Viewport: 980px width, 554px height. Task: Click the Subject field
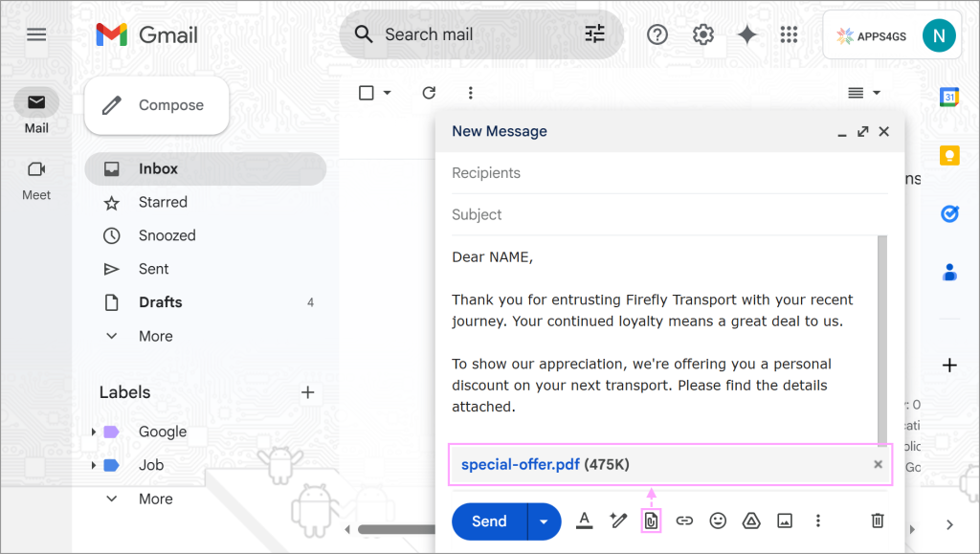(x=660, y=215)
